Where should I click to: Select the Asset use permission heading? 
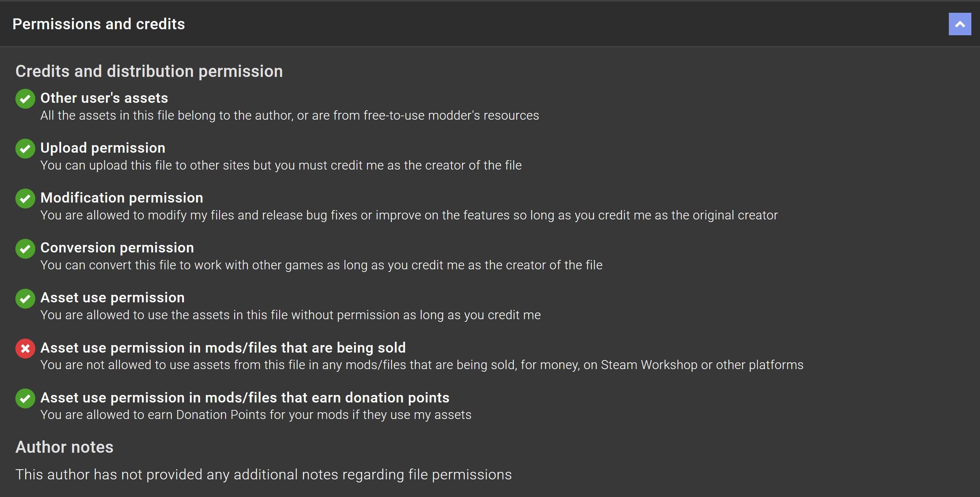[x=113, y=298]
